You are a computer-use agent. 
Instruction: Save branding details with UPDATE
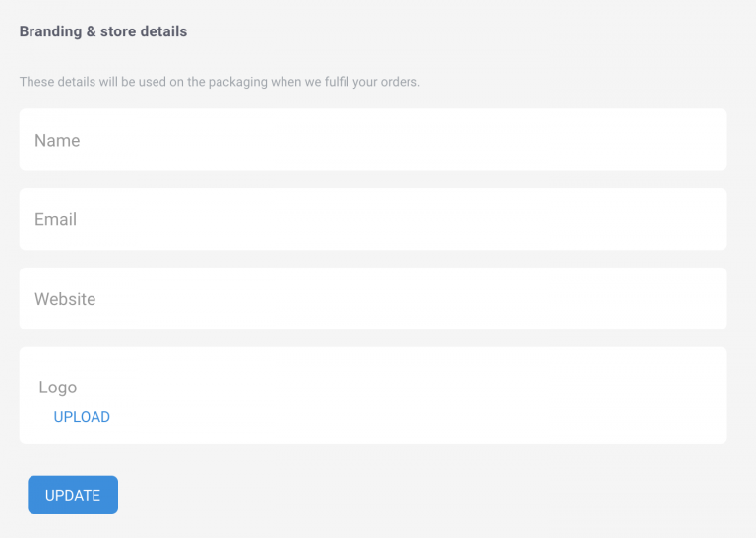(x=73, y=495)
